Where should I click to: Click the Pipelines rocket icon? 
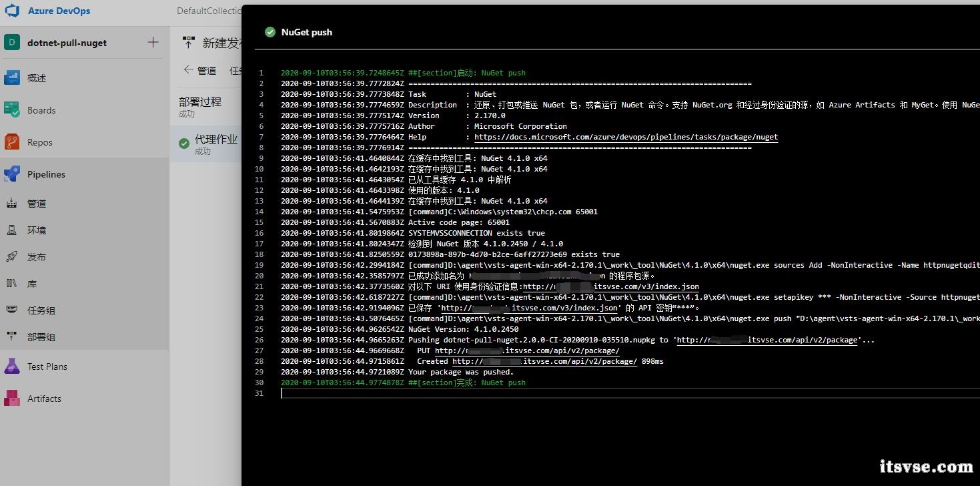(x=12, y=174)
